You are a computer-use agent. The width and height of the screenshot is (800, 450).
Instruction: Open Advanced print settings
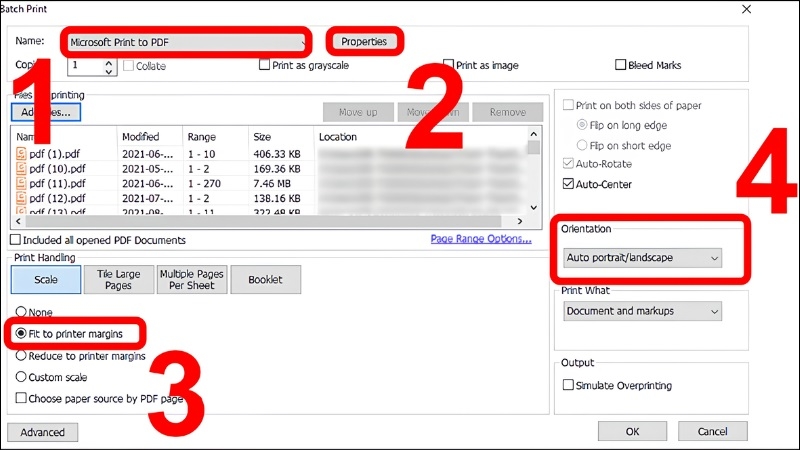point(43,432)
